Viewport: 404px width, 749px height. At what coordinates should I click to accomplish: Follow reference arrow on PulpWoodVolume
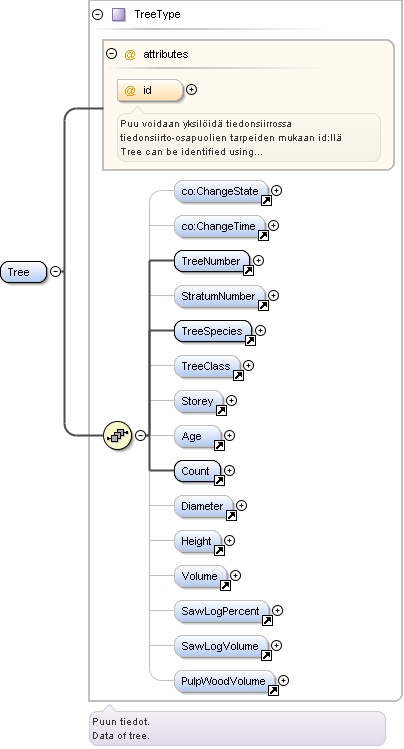[273, 691]
